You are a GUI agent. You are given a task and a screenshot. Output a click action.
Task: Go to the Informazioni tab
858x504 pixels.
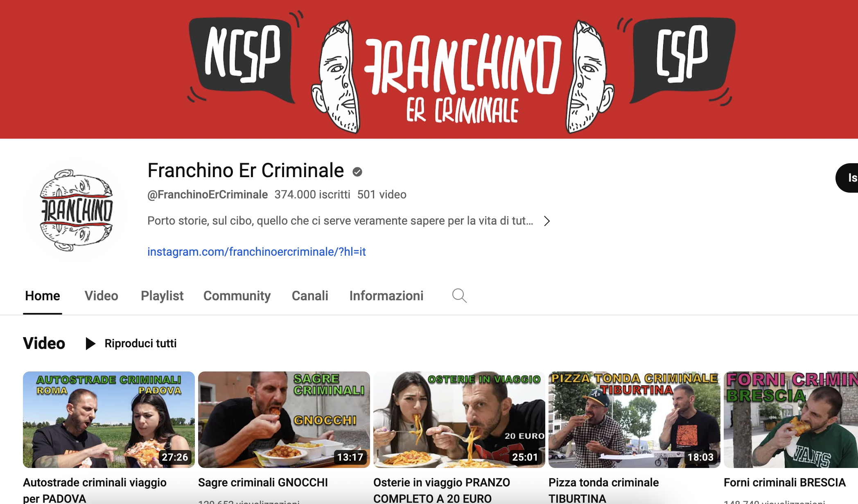(386, 296)
